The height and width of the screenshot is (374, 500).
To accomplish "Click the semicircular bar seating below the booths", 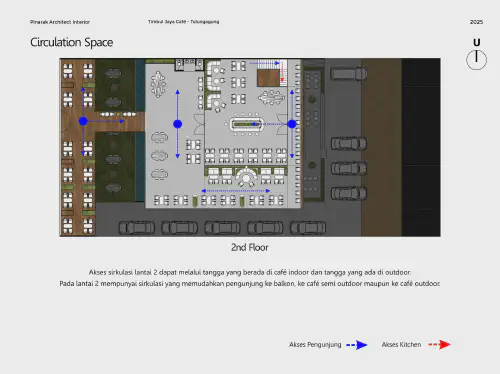I will coord(246,177).
